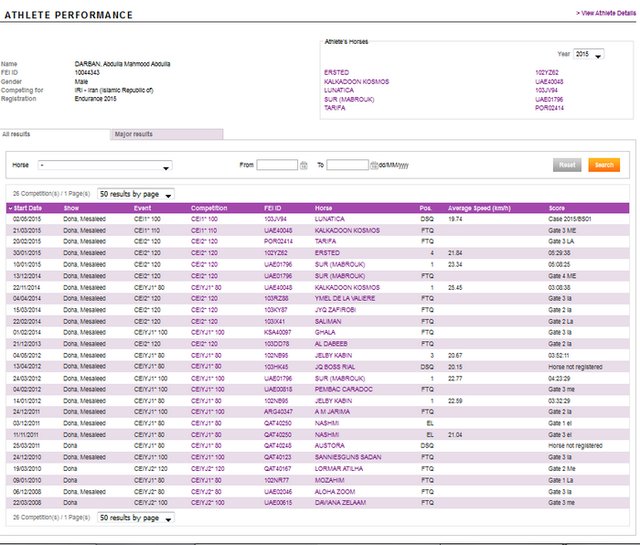Screen dimensions: 640x545
Task: Open horse ID 102YZ62 in Athlete's Horses
Action: (547, 73)
